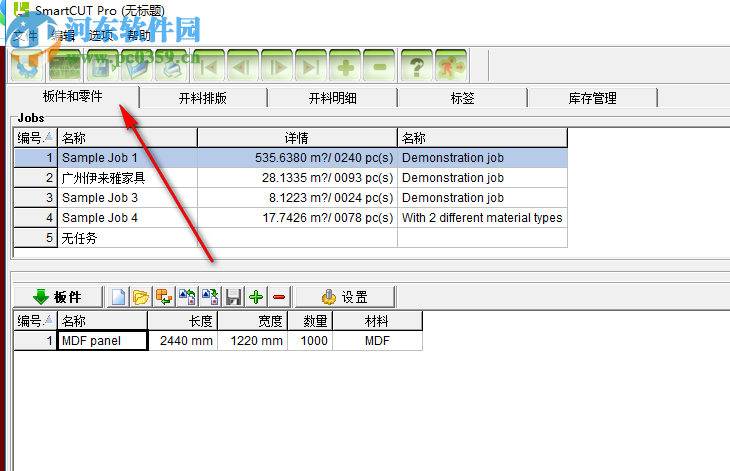
Task: Switch to the 库存管理 tab
Action: point(592,98)
